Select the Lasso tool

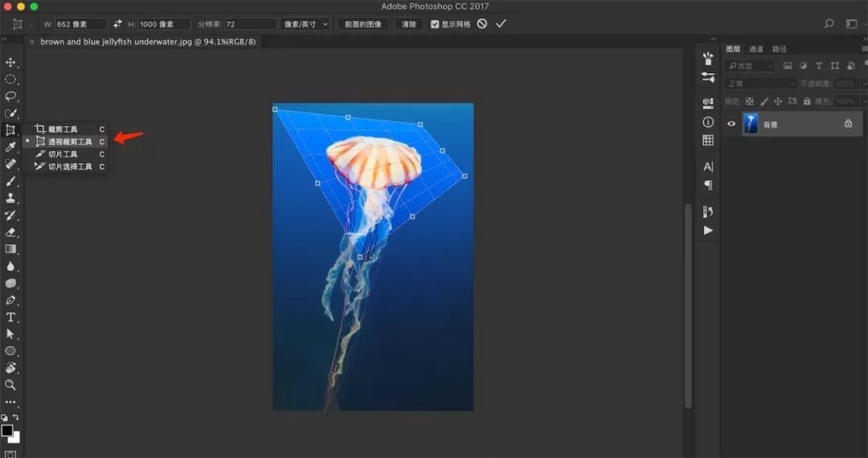tap(11, 96)
